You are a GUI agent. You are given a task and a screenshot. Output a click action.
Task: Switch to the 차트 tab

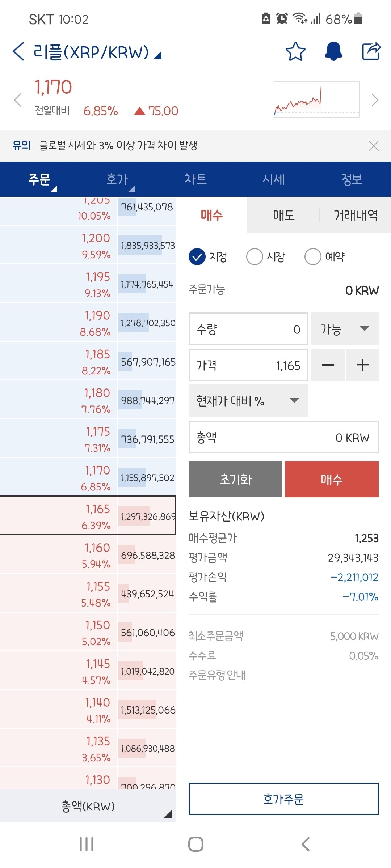(x=195, y=179)
